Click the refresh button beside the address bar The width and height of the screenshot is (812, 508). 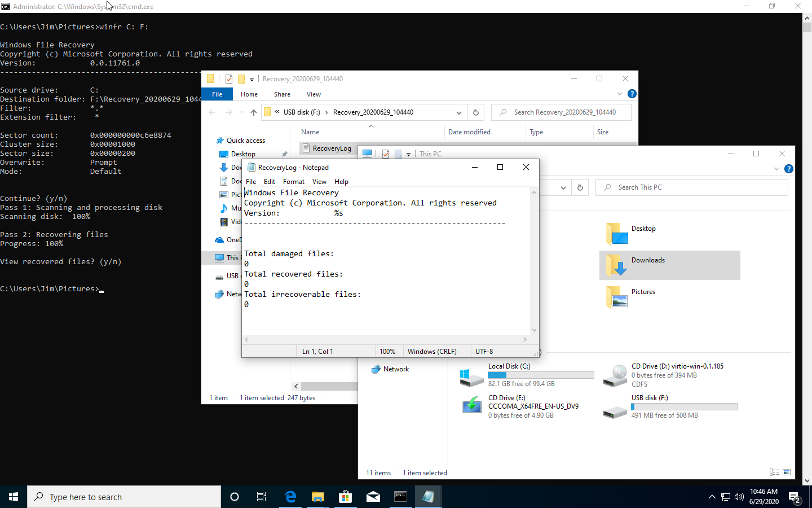[475, 112]
